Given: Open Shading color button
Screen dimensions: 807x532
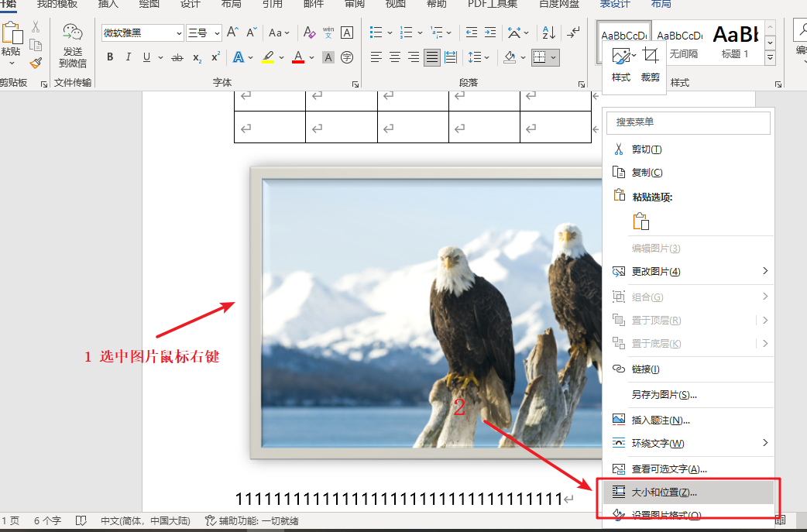Looking at the screenshot, I should click(510, 57).
